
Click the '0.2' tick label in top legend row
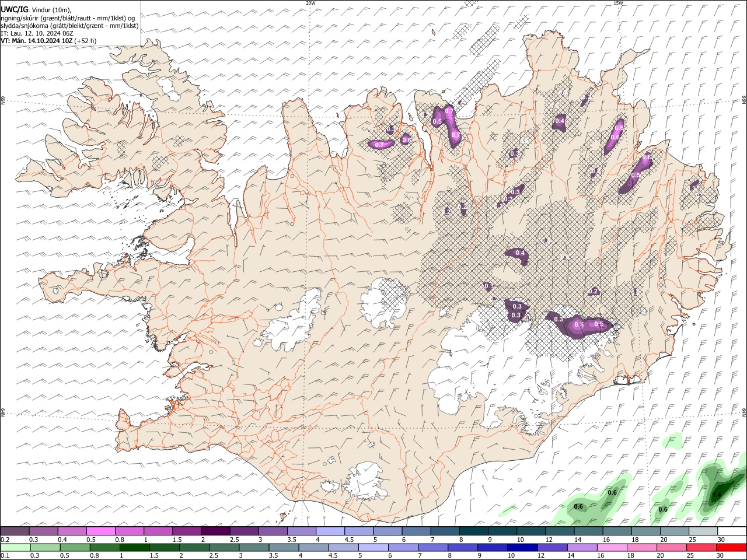coord(5,540)
